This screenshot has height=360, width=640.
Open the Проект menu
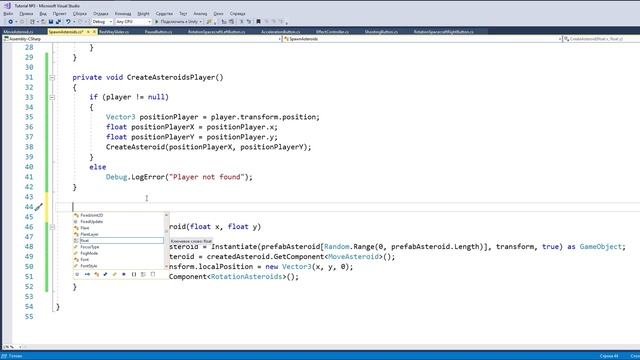pyautogui.click(x=59, y=13)
